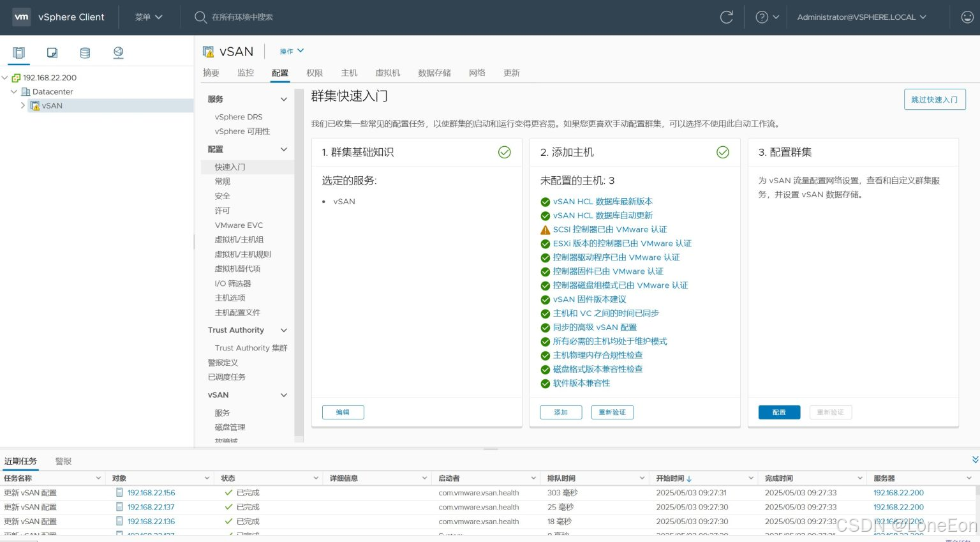Open the Storage inventory view icon
980x542 pixels.
[85, 53]
